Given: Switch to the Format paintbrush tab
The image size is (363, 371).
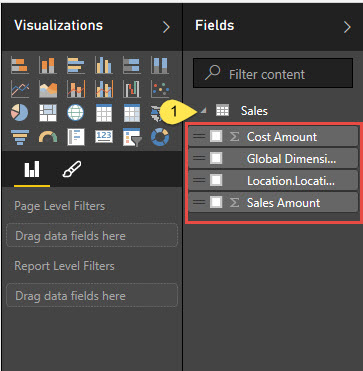Looking at the screenshot, I should click(72, 169).
